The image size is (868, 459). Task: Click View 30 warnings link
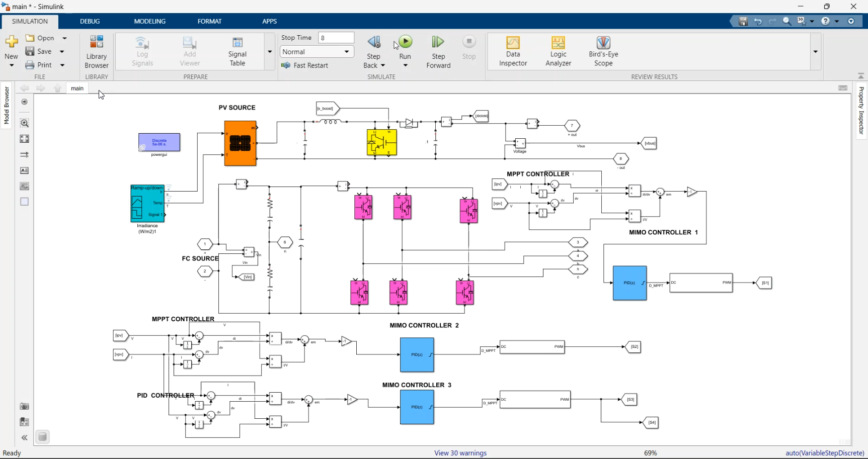tap(460, 453)
